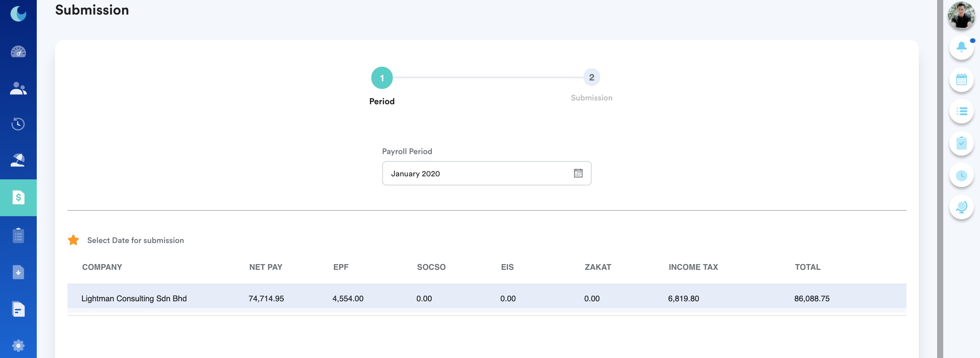This screenshot has width=980, height=358.
Task: Open the employees people icon in sidebar
Action: [x=18, y=88]
